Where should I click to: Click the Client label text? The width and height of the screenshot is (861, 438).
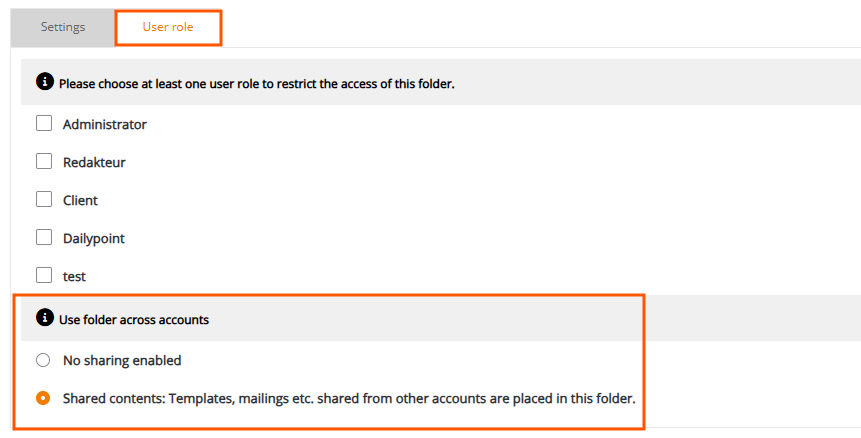coord(80,200)
